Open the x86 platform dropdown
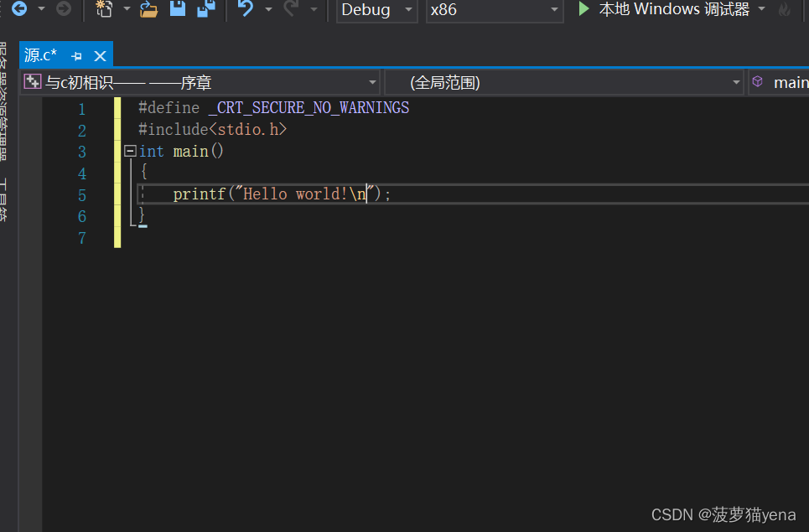The image size is (809, 532). tap(495, 10)
